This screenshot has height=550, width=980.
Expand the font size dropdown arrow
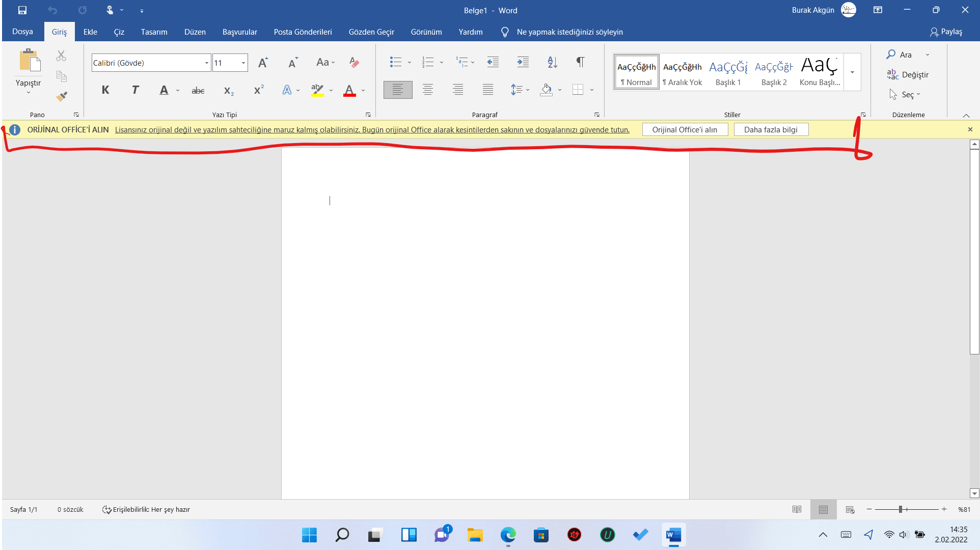243,63
